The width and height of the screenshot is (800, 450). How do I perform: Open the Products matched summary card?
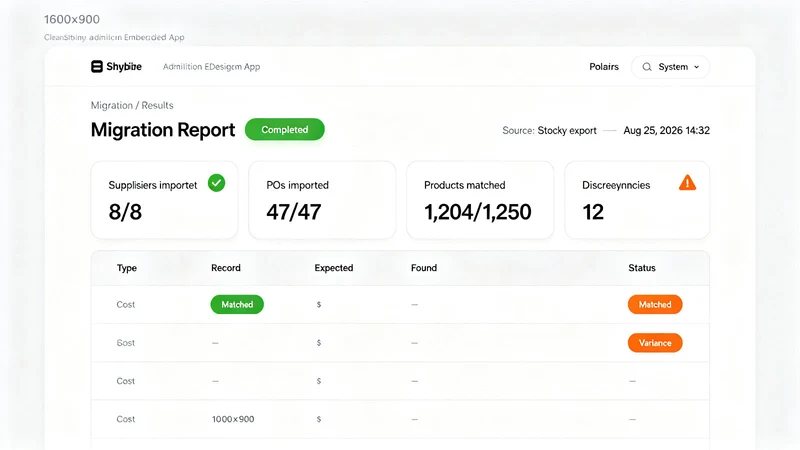480,200
